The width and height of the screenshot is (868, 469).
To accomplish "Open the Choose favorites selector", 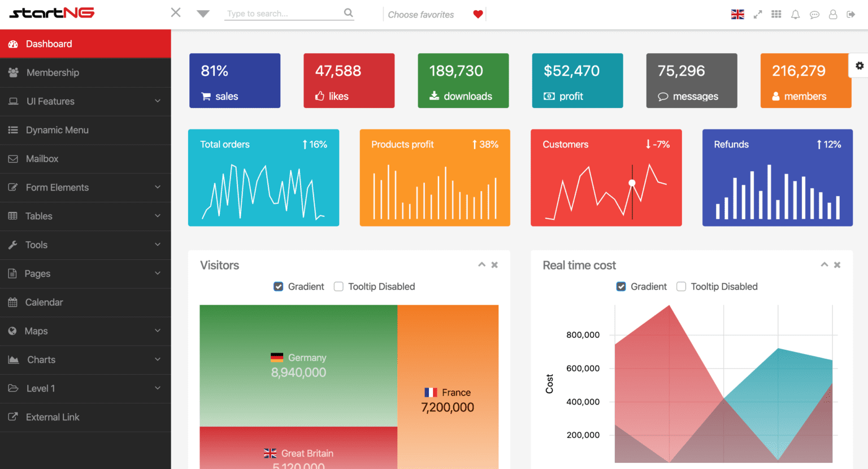I will tap(421, 14).
